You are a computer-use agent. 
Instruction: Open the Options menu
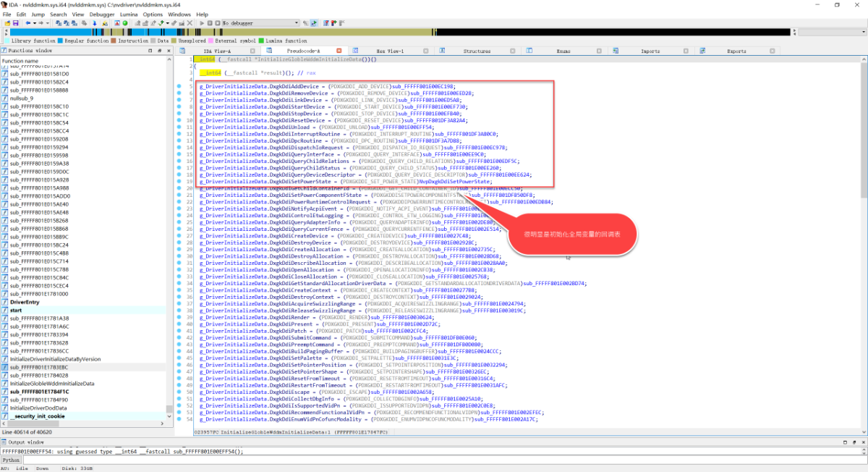153,14
